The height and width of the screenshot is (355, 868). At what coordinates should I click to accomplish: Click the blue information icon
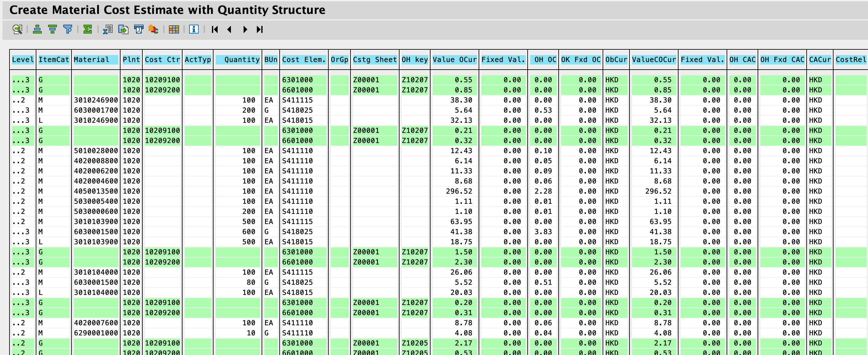[194, 29]
